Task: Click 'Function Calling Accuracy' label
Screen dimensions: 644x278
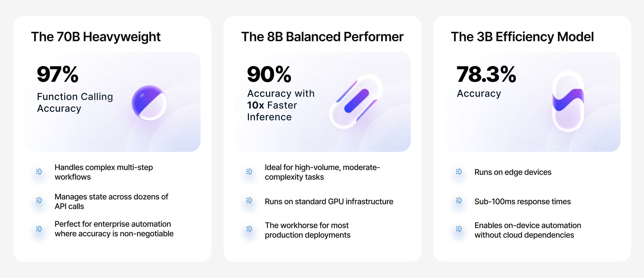Action: (75, 103)
